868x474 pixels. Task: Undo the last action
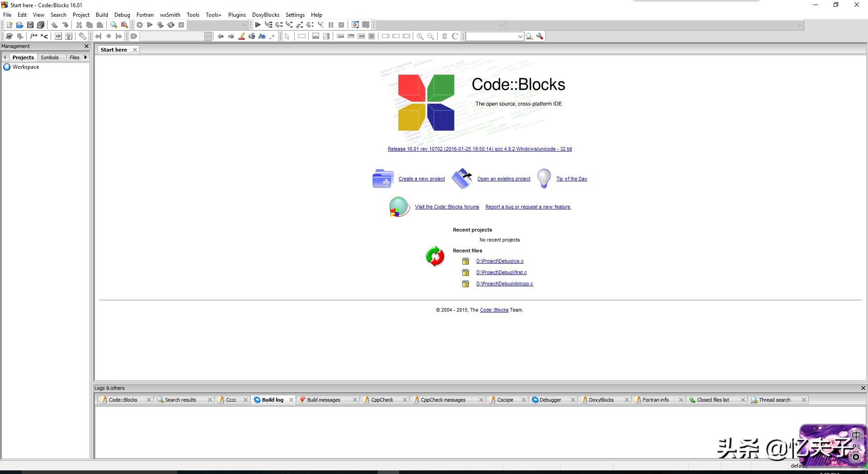tap(55, 25)
